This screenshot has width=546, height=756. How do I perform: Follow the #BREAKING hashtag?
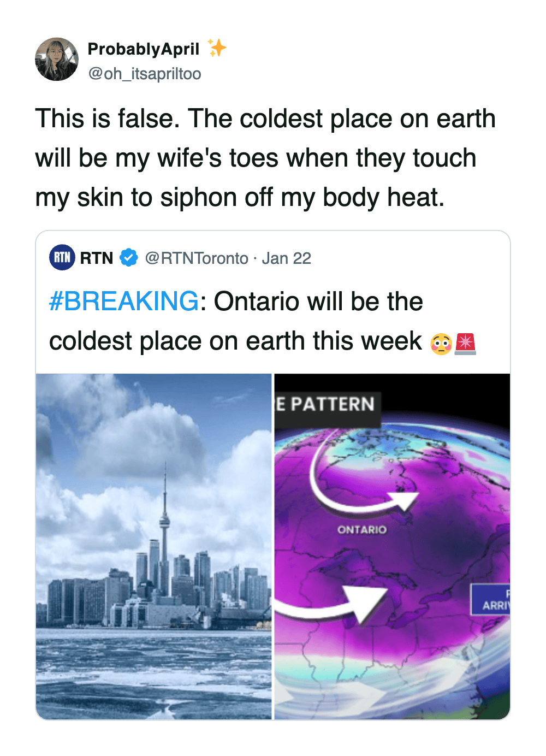(124, 302)
